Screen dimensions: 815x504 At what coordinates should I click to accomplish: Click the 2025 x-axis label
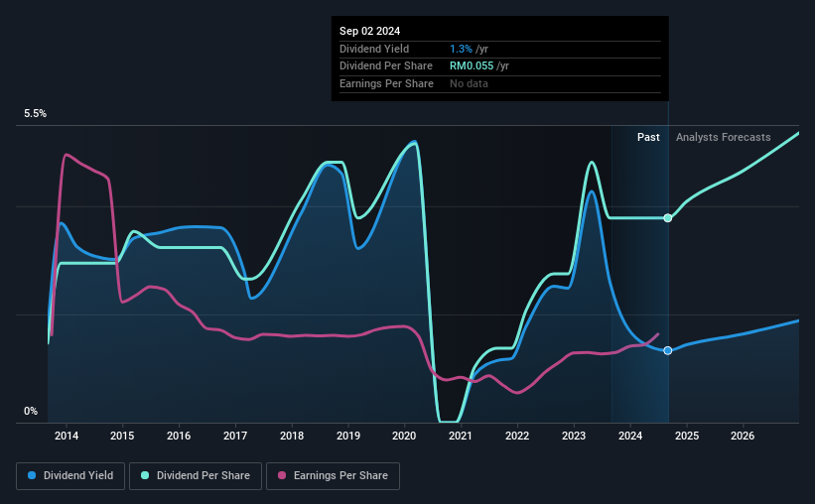point(687,436)
